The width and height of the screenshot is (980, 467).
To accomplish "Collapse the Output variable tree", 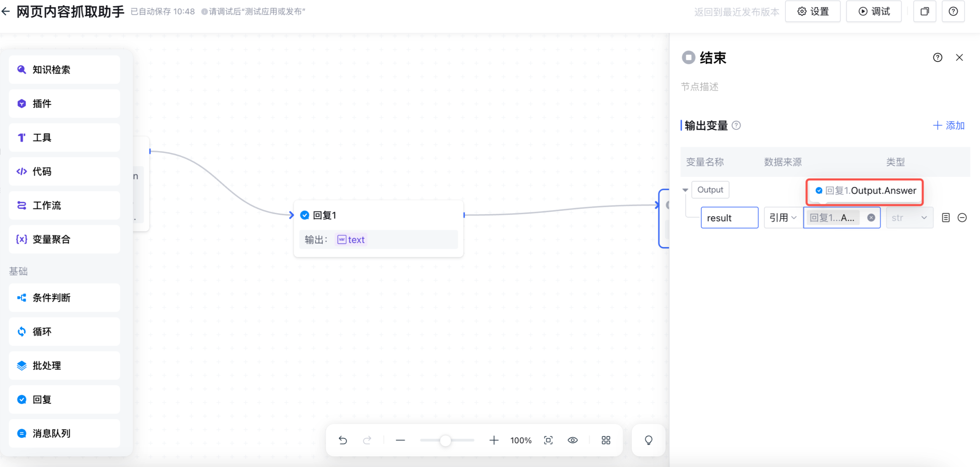I will click(685, 190).
